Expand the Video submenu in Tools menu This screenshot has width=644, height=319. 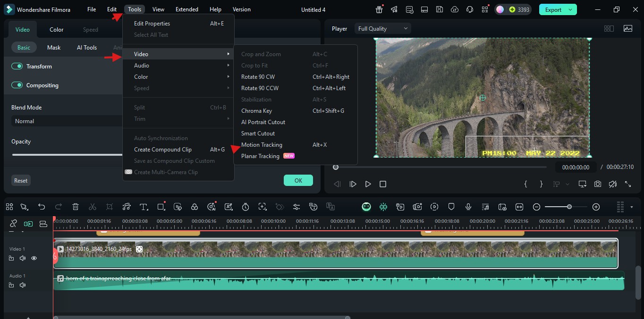click(178, 54)
